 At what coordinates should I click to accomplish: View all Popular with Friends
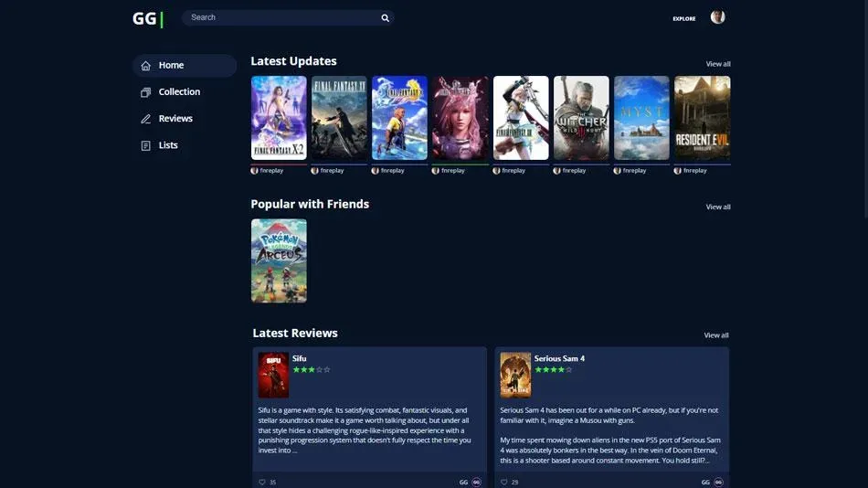coord(718,207)
